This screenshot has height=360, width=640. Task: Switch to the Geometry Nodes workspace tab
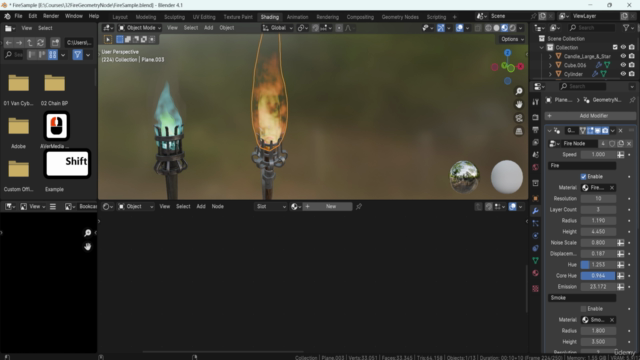coord(400,17)
